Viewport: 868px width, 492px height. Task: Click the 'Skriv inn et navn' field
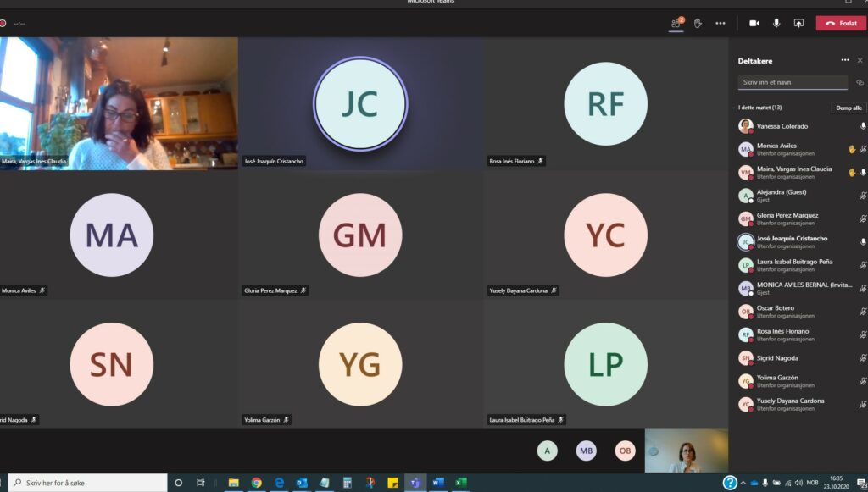coord(792,82)
